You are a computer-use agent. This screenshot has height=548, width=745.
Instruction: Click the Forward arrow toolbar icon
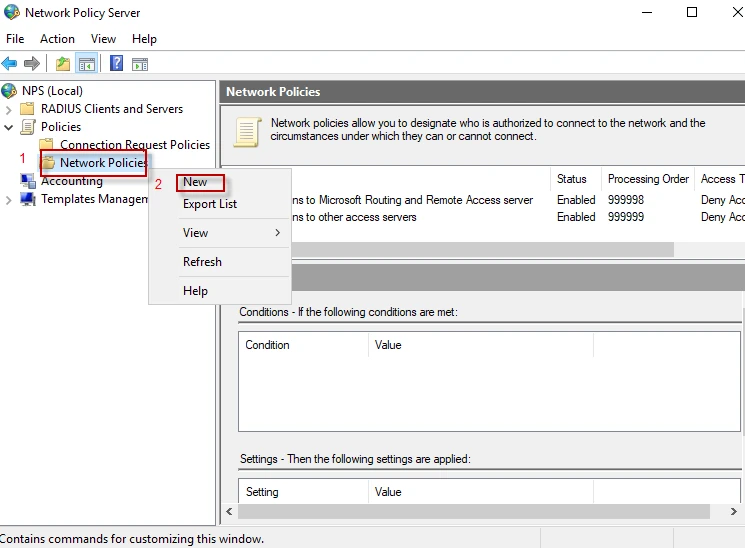click(x=32, y=64)
